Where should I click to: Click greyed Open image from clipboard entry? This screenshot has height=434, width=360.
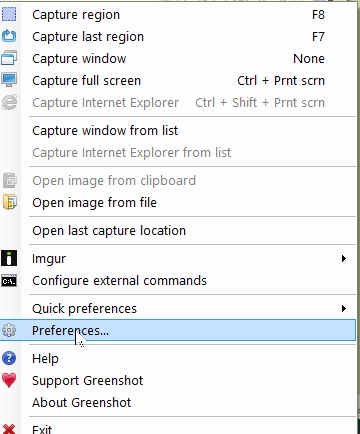tap(178, 181)
